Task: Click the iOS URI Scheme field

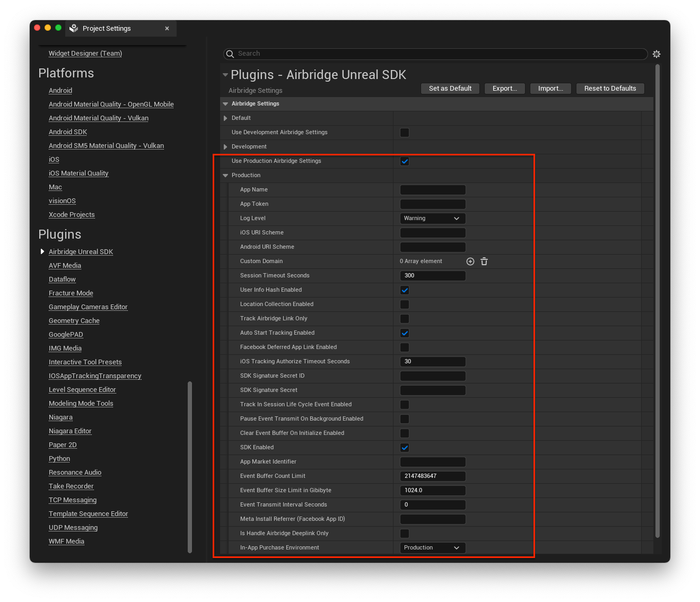Action: 433,233
